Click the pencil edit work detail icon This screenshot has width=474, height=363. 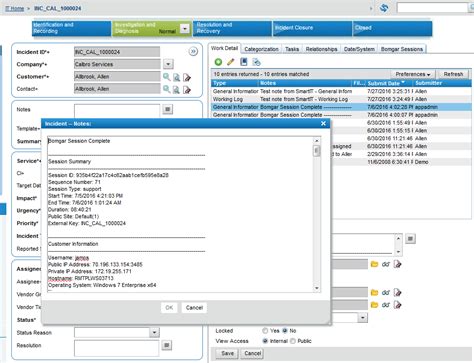click(231, 62)
